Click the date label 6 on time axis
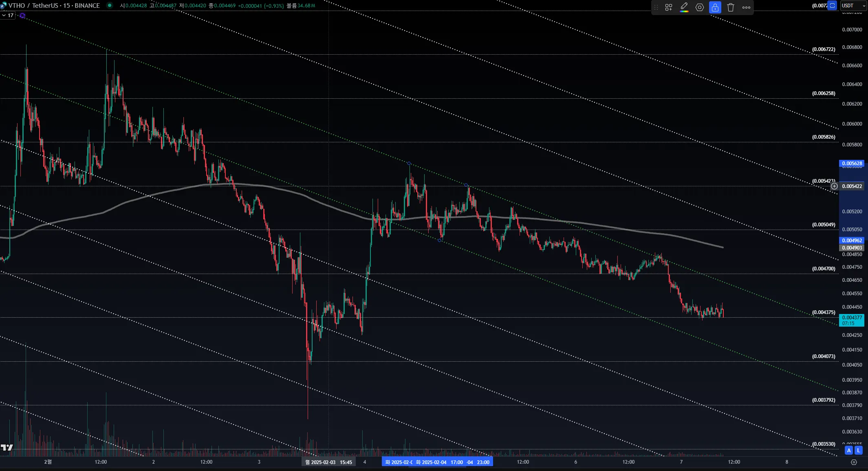The image size is (868, 471). click(576, 462)
